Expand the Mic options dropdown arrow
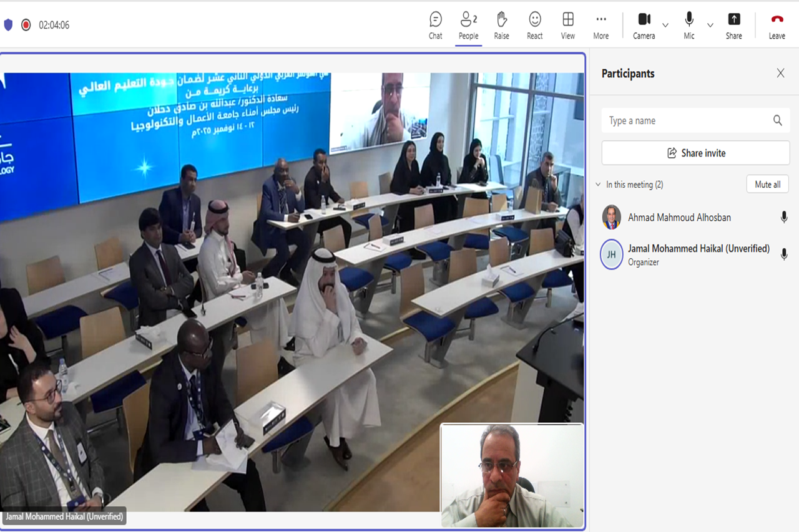The height and width of the screenshot is (532, 799). coord(710,26)
